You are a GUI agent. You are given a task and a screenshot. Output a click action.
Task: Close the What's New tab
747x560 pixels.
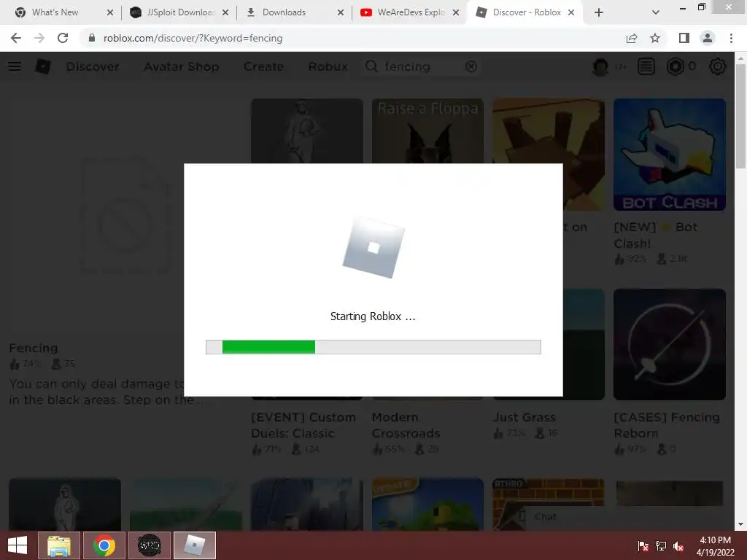coord(110,12)
